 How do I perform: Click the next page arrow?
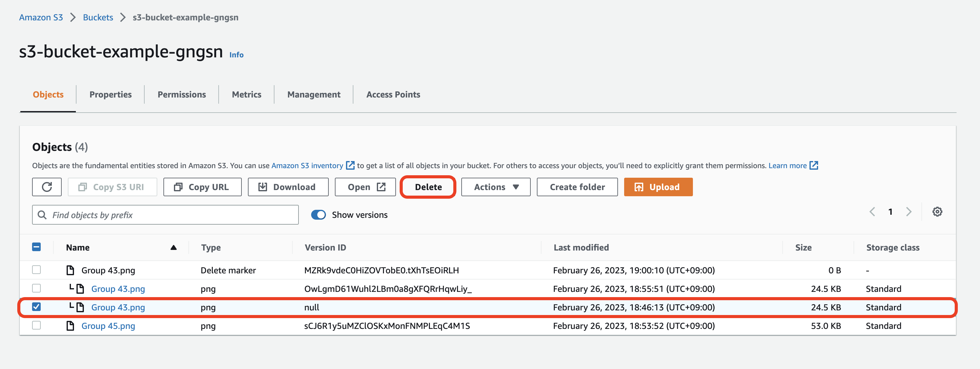pyautogui.click(x=908, y=212)
